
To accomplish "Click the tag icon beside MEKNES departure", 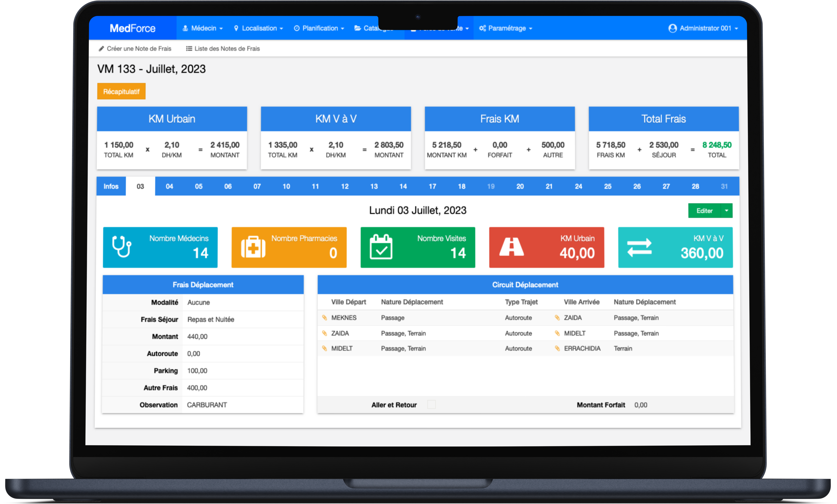I will coord(324,318).
